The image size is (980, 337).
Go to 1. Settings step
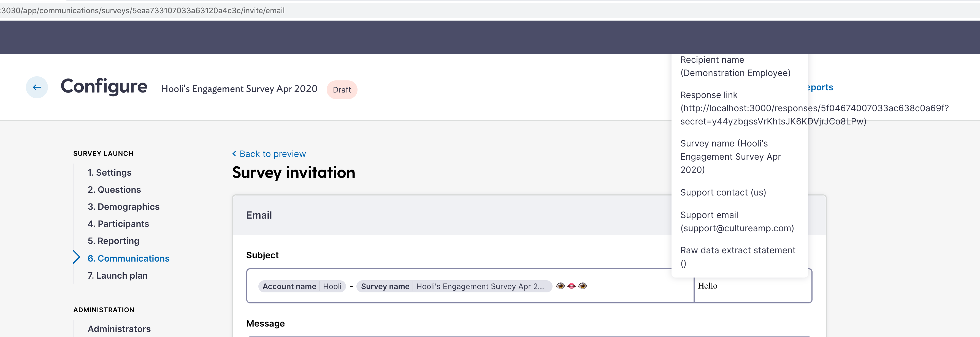[109, 173]
